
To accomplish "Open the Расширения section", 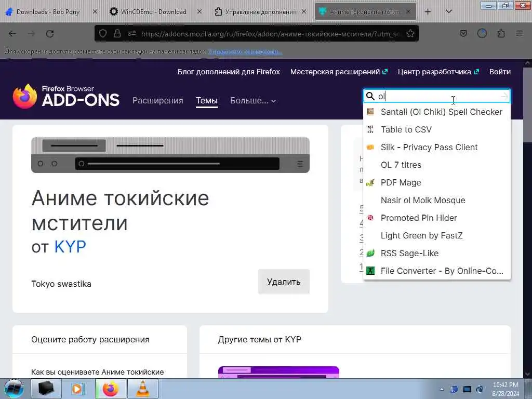I will pos(158,100).
